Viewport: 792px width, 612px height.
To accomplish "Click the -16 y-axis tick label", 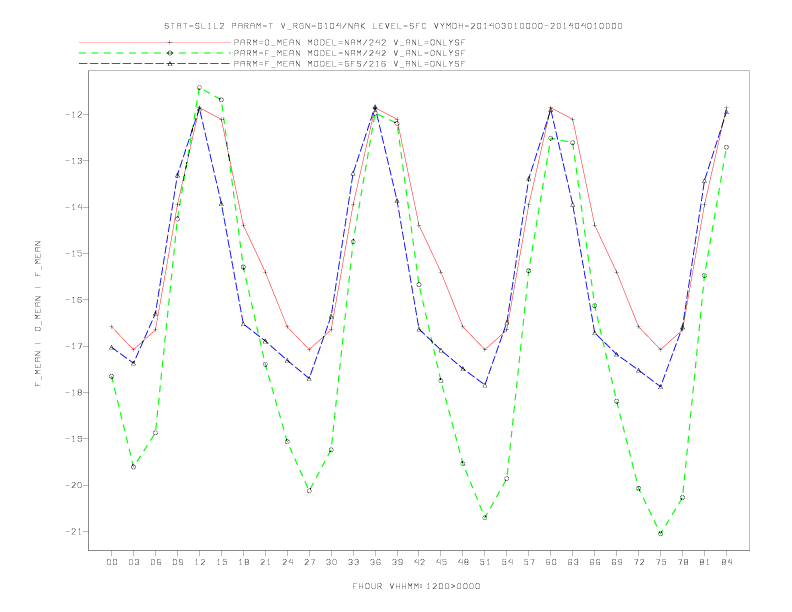I will (75, 300).
